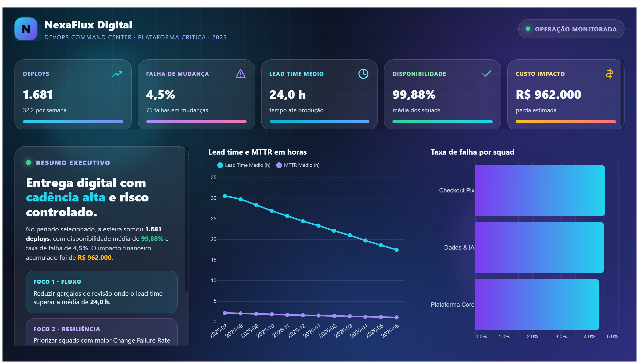639x364 pixels.
Task: Click the 24,0 h lead time value
Action: 288,94
